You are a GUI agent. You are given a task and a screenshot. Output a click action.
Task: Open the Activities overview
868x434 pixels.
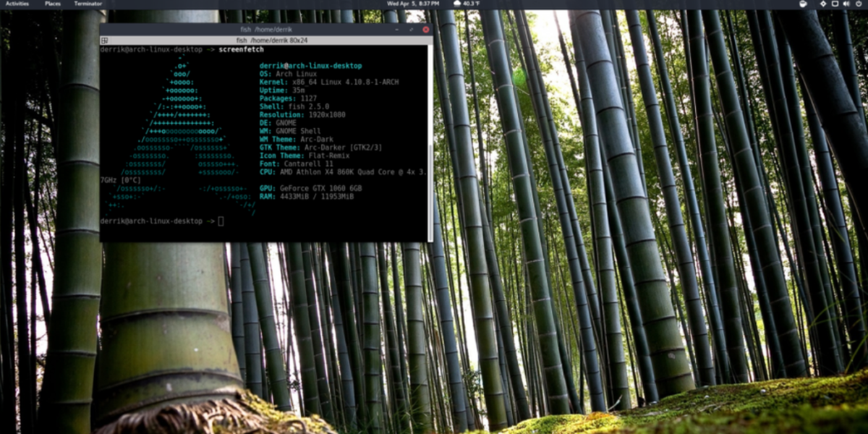click(x=17, y=4)
